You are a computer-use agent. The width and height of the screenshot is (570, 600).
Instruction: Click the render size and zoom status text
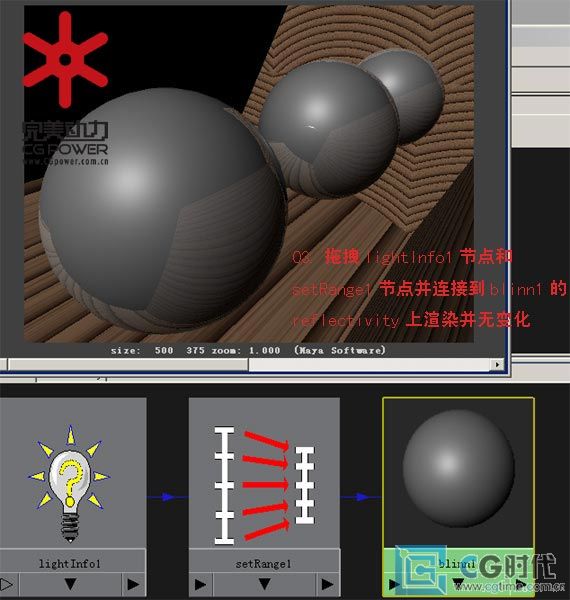coord(248,350)
